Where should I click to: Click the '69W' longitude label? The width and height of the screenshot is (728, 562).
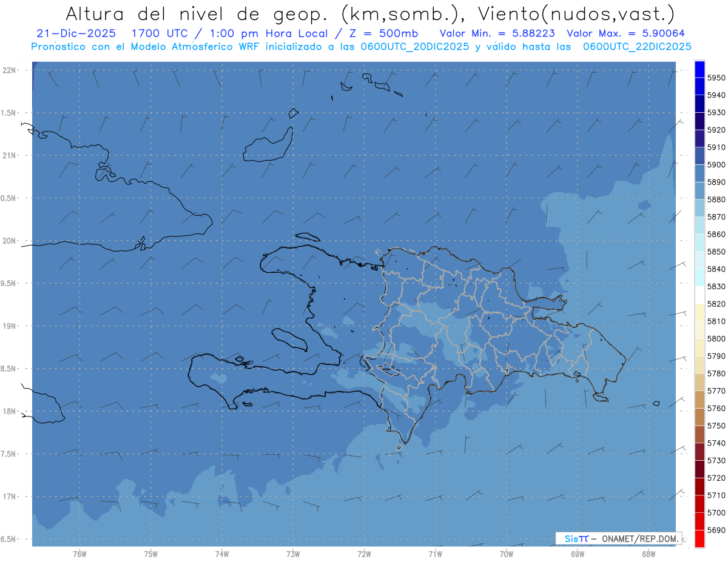tap(578, 554)
